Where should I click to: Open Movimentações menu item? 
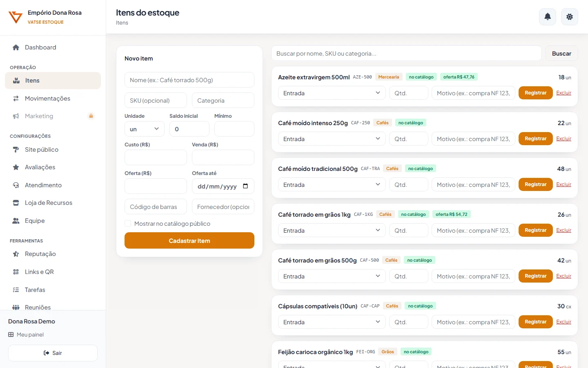point(53,99)
